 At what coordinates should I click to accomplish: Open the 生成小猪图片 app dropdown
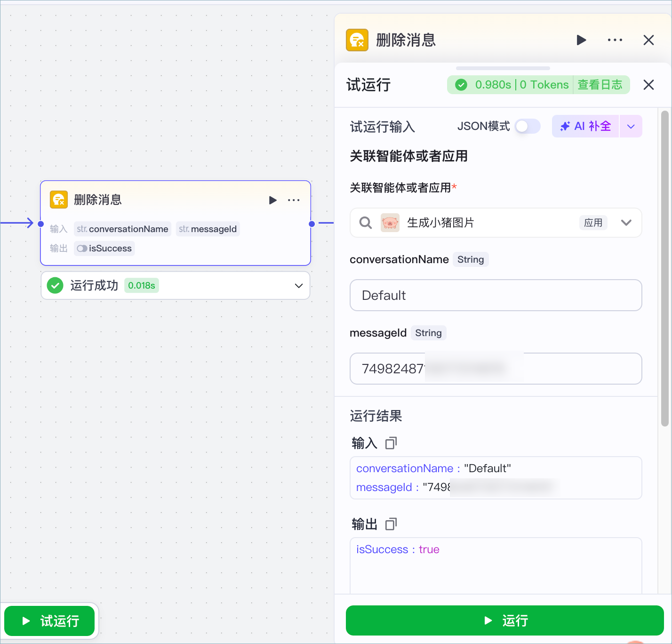(x=626, y=223)
